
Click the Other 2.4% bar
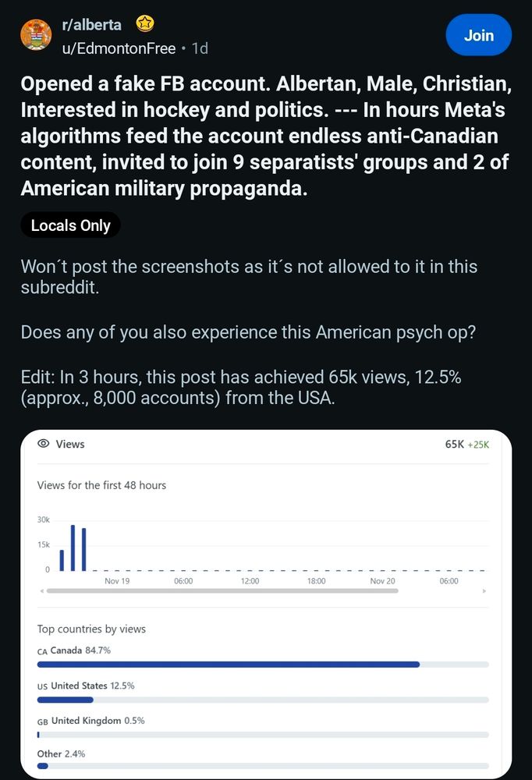[x=263, y=766]
